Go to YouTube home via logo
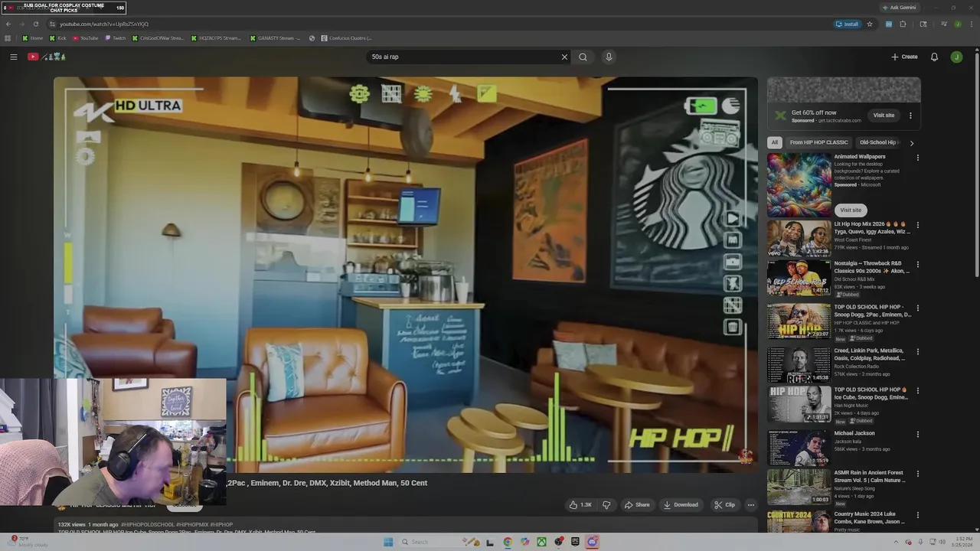This screenshot has height=551, width=980. (46, 57)
